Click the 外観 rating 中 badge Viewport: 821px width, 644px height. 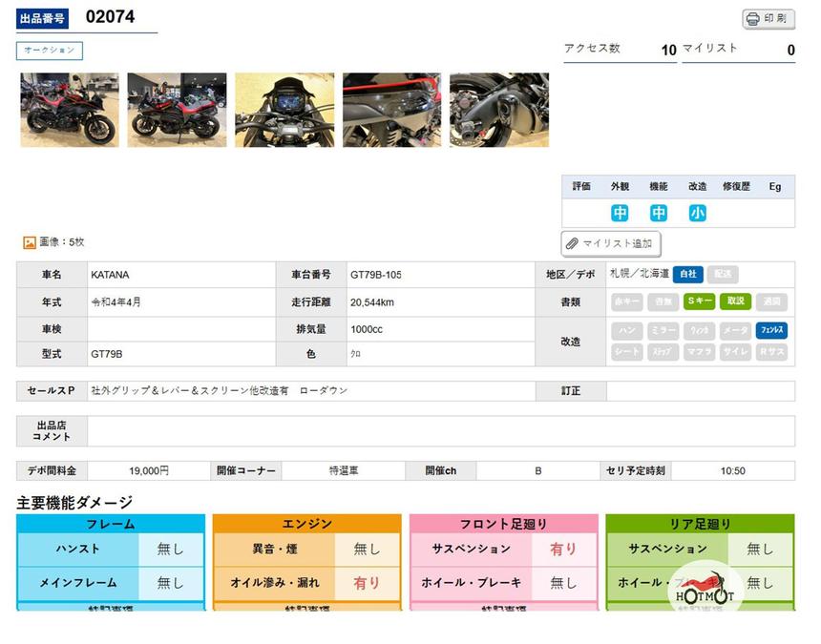tap(621, 213)
